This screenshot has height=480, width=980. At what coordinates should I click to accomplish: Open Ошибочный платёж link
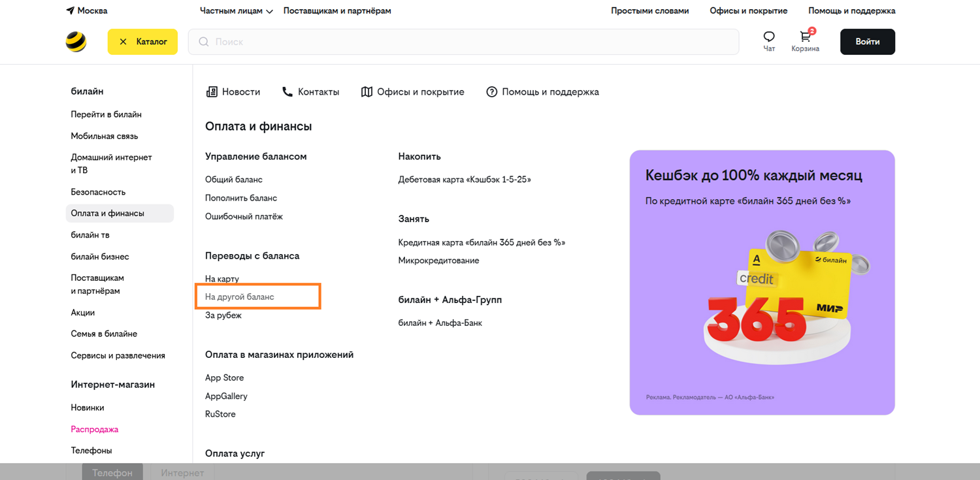point(244,217)
